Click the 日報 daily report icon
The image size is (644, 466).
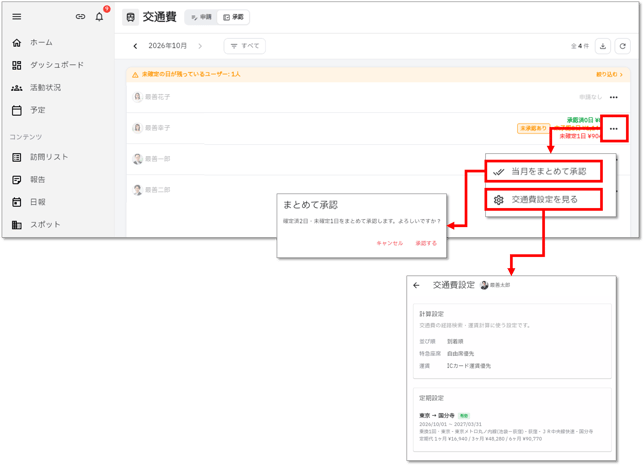click(16, 202)
